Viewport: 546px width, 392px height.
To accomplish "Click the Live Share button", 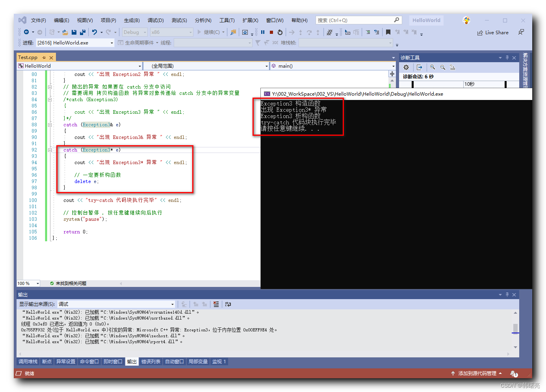I will (493, 33).
